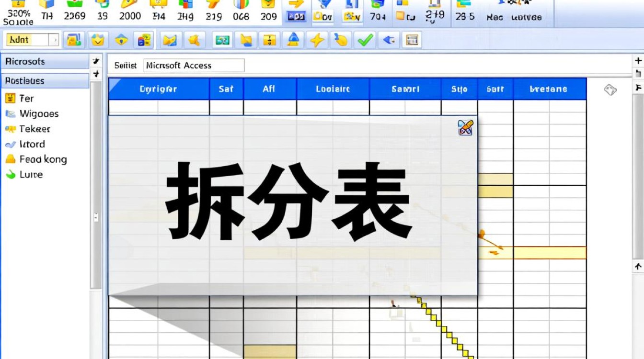Click the pencil edit icon on overlay panel
The height and width of the screenshot is (359, 644).
tap(465, 128)
